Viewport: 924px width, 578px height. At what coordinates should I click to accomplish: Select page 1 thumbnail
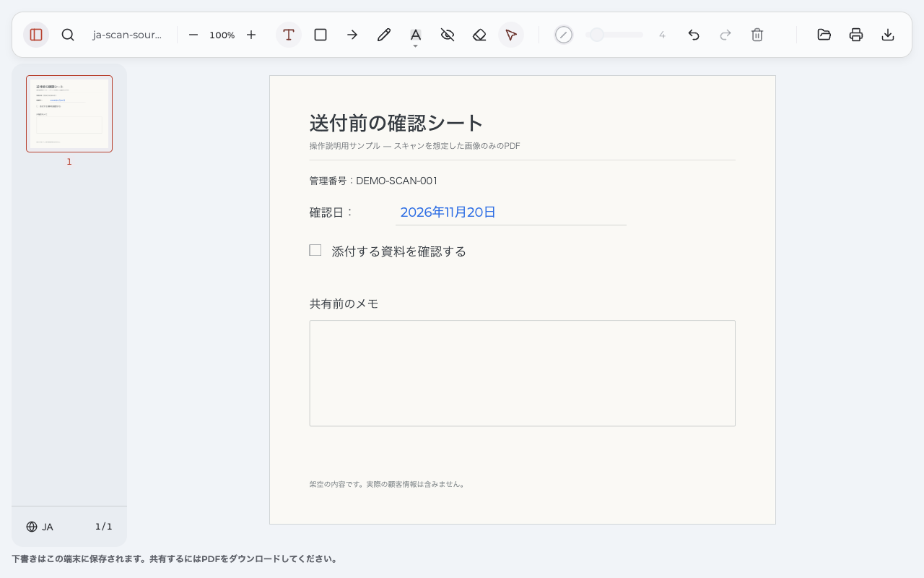pyautogui.click(x=69, y=113)
